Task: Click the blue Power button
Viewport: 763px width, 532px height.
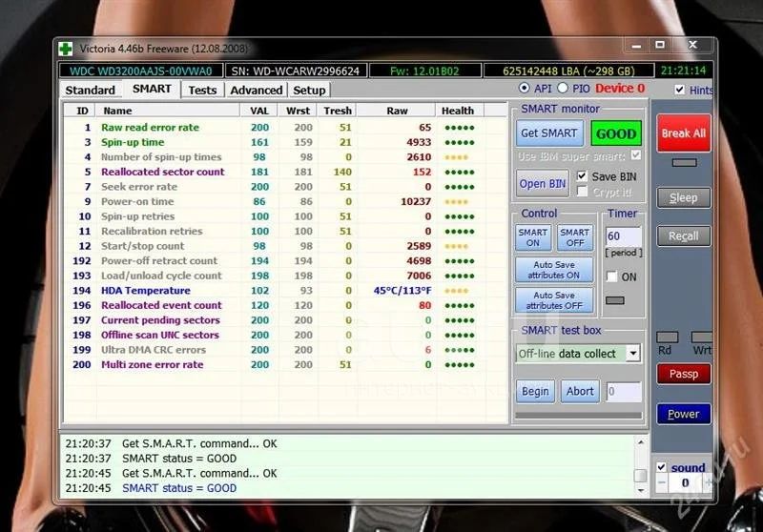Action: pyautogui.click(x=684, y=414)
